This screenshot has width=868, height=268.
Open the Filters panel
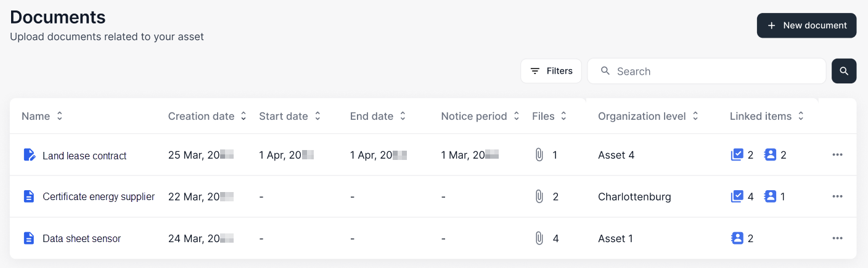(x=551, y=71)
